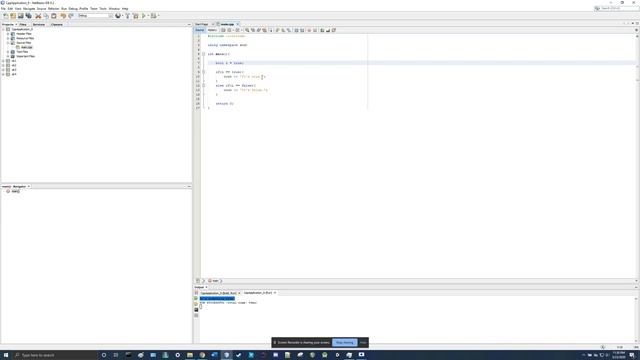Click the Copy toolbar icon
The height and width of the screenshot is (360, 640).
pos(46,16)
